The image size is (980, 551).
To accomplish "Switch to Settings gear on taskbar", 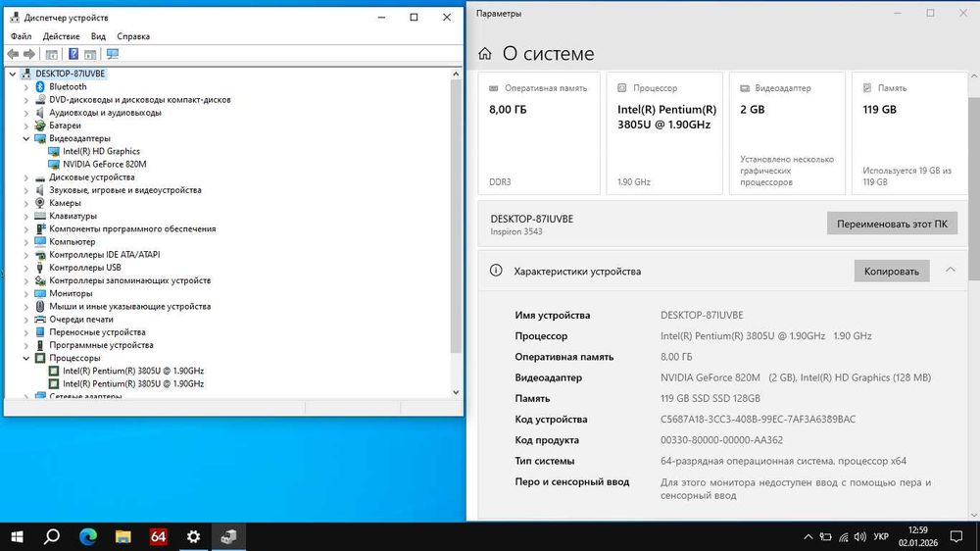I will pyautogui.click(x=193, y=536).
